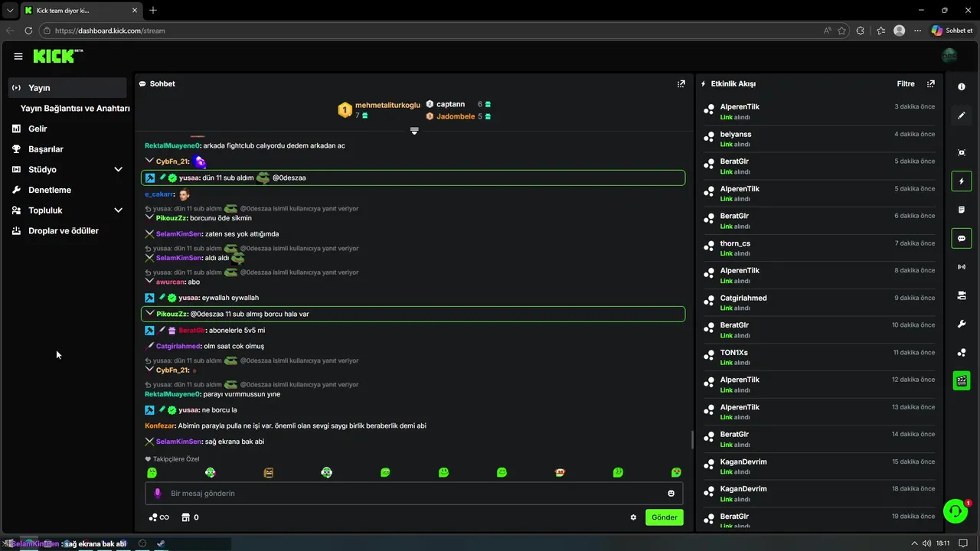This screenshot has height=551, width=980.
Task: Open Yayın Bağlantısı ve Anahtarı
Action: [75, 109]
